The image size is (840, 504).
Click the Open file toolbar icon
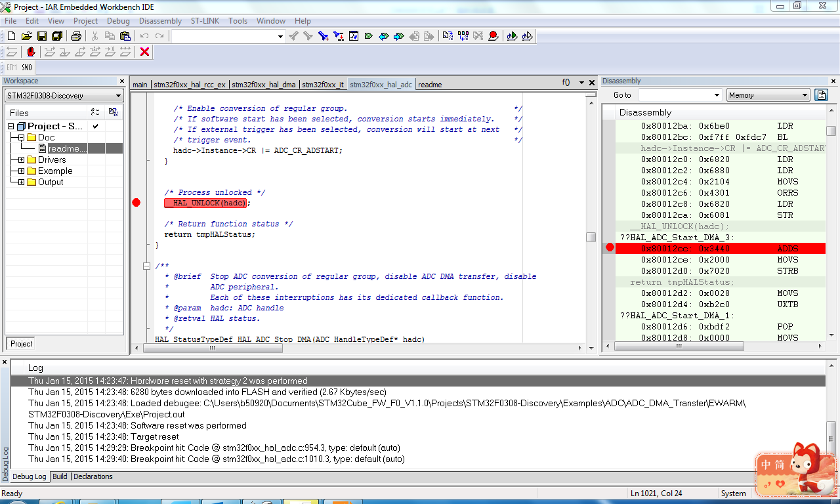pyautogui.click(x=27, y=36)
